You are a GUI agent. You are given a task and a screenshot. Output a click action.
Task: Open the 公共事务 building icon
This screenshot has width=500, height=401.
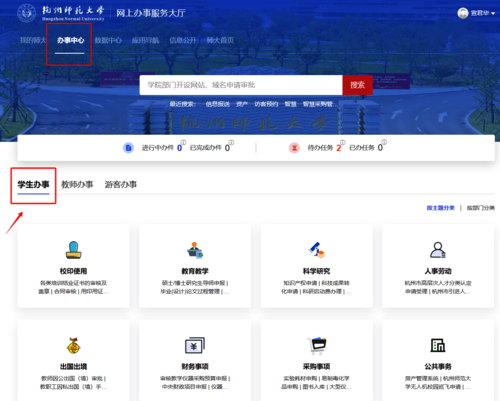tap(438, 345)
